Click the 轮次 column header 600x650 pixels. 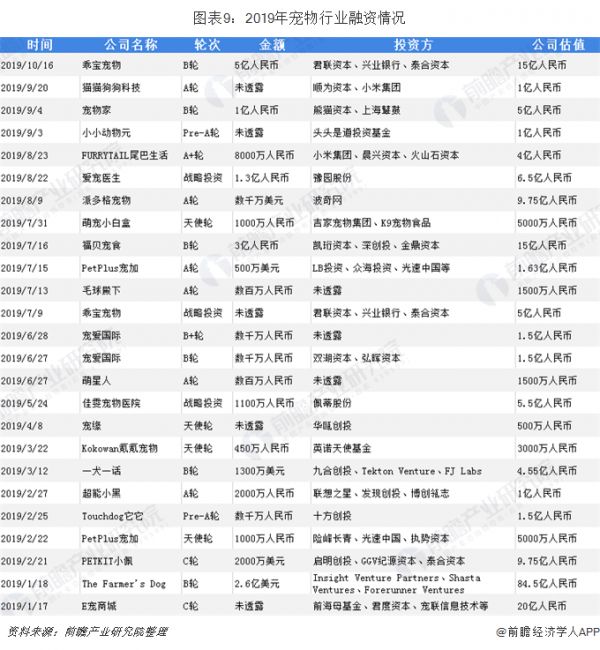click(x=207, y=45)
